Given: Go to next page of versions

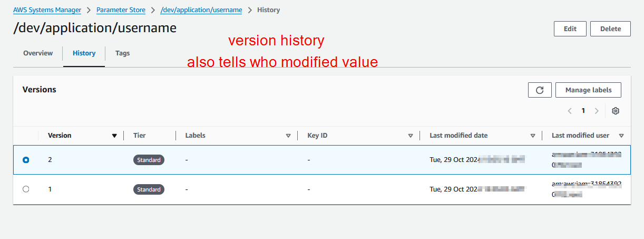Looking at the screenshot, I should [x=597, y=111].
